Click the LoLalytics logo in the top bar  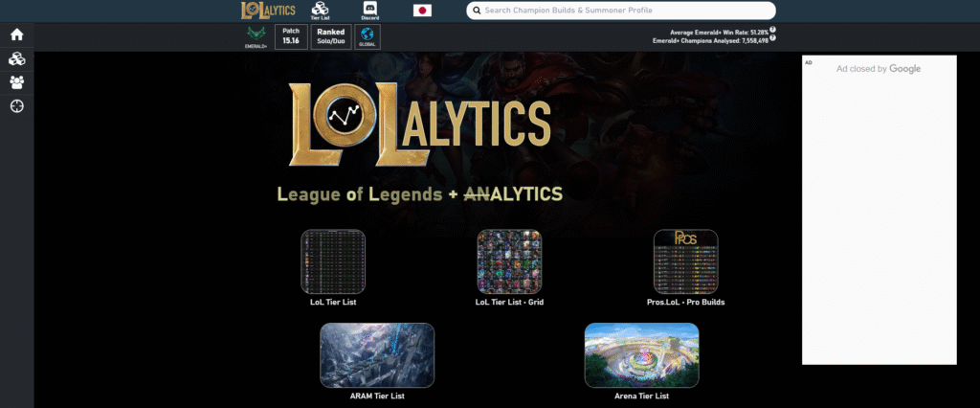[268, 10]
